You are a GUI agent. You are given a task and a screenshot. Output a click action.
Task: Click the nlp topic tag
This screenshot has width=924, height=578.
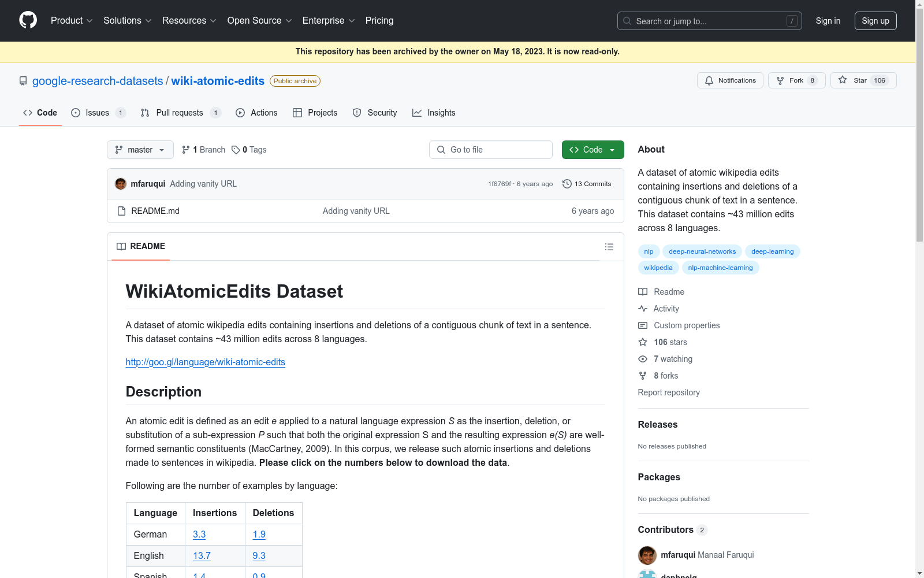click(649, 251)
